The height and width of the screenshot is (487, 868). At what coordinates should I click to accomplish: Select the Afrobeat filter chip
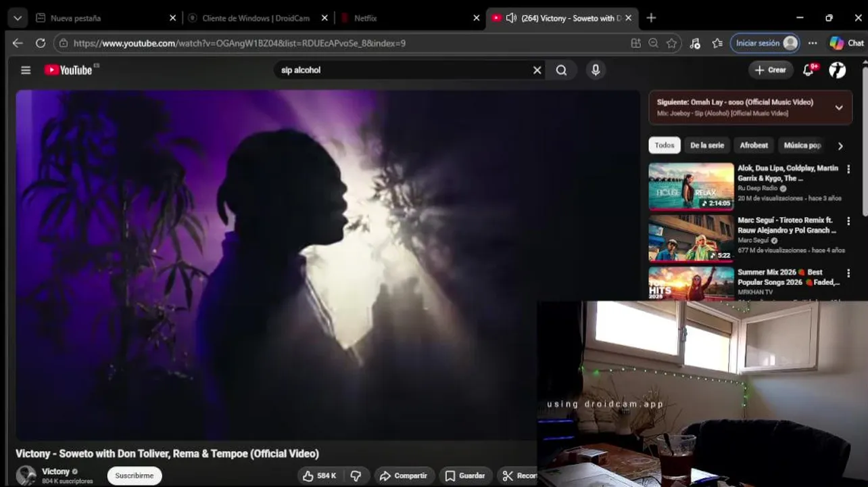[x=754, y=145]
